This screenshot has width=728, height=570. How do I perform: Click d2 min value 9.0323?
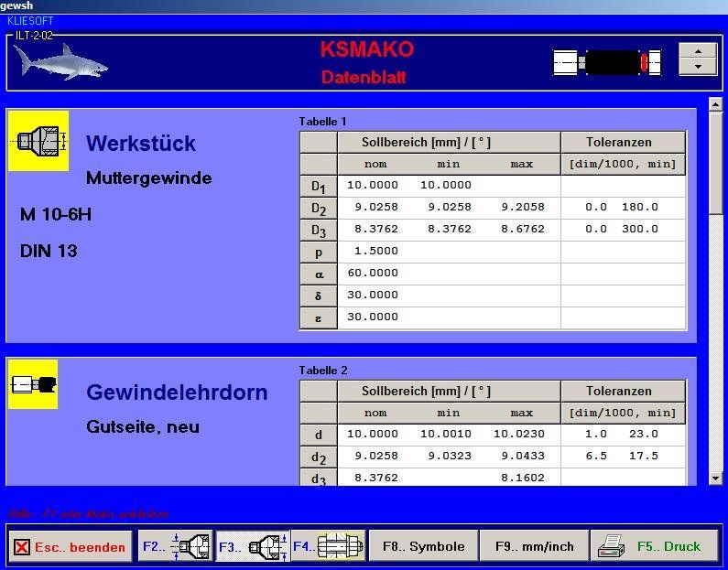pyautogui.click(x=450, y=456)
